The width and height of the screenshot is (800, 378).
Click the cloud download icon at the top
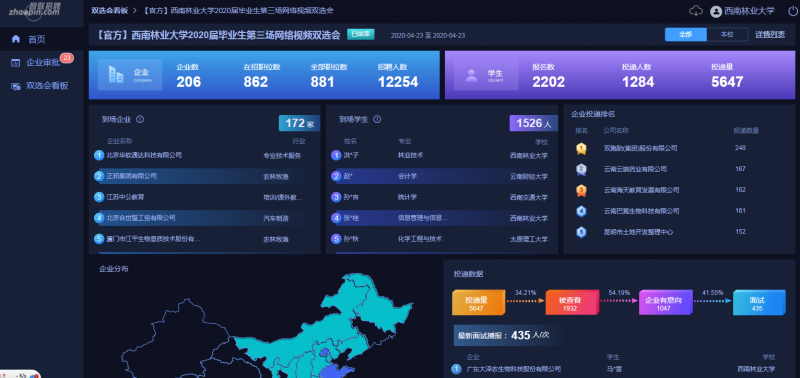(695, 11)
